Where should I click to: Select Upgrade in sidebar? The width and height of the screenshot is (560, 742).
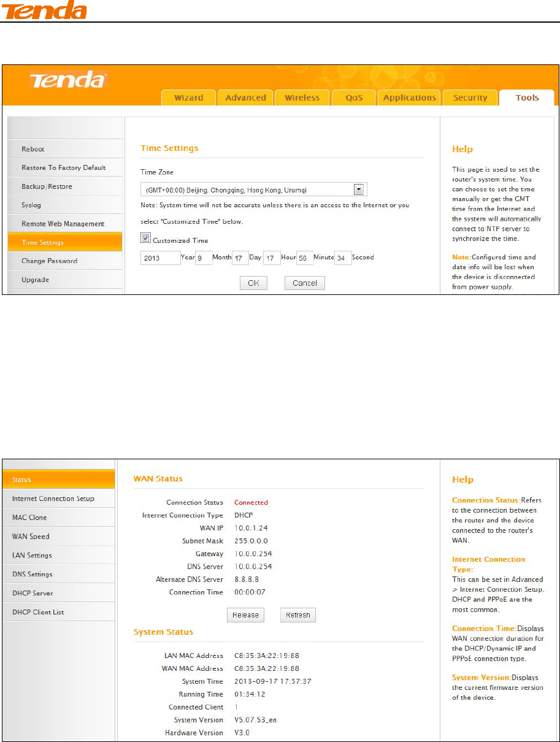point(65,280)
